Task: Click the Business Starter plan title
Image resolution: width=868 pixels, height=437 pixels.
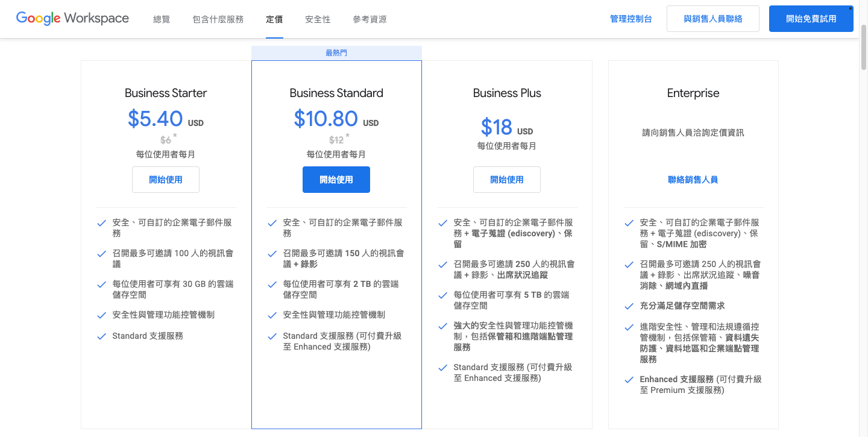Action: (x=166, y=93)
